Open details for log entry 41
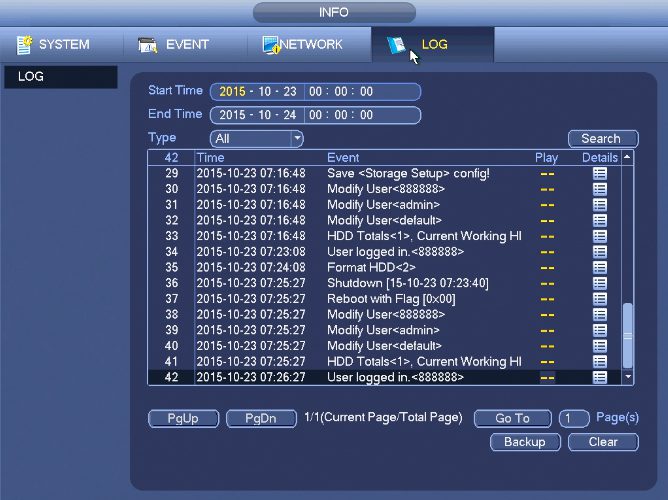668x500 pixels. [600, 362]
